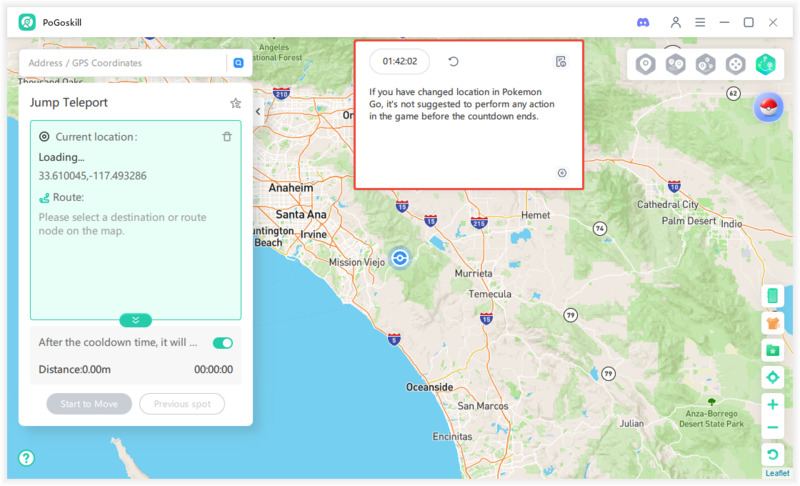Delete the current location entry
The image size is (800, 486).
(227, 137)
